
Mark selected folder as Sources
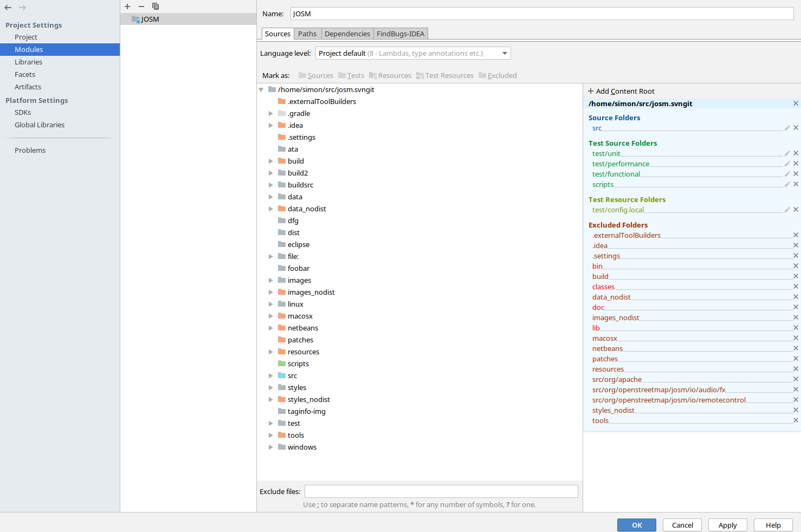(316, 75)
